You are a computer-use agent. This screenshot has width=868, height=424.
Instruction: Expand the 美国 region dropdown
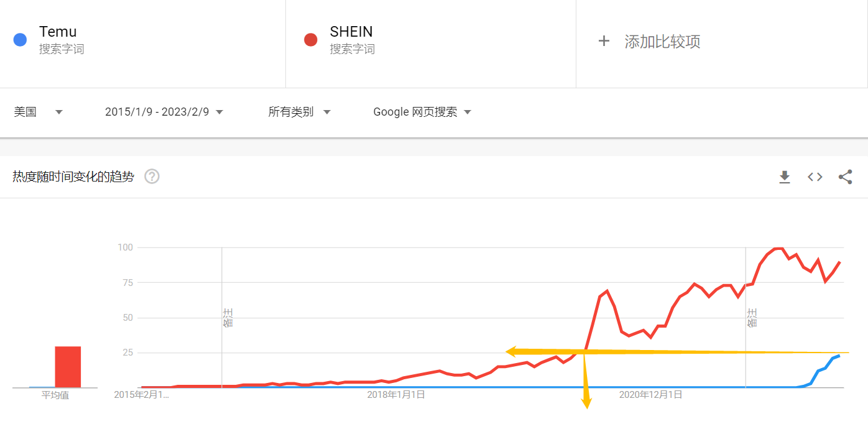pos(38,112)
